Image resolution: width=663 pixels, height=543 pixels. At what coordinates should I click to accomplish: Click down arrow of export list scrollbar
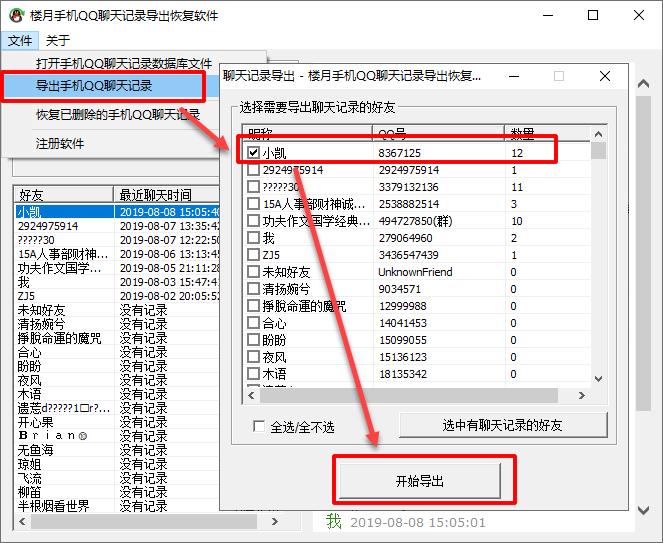pos(598,379)
